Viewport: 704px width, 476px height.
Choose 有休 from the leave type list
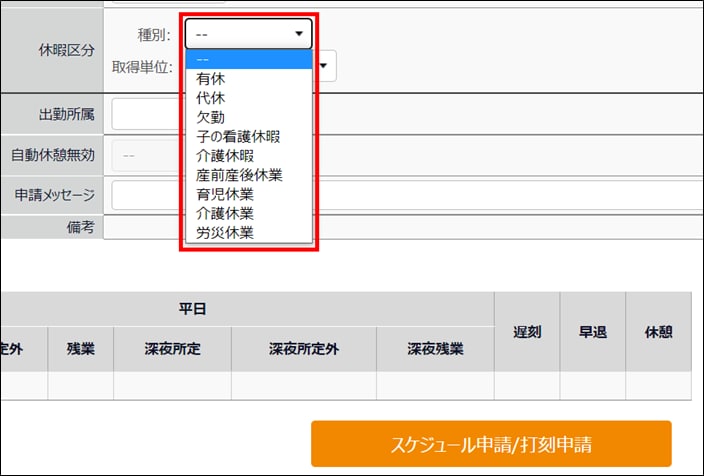(248, 79)
